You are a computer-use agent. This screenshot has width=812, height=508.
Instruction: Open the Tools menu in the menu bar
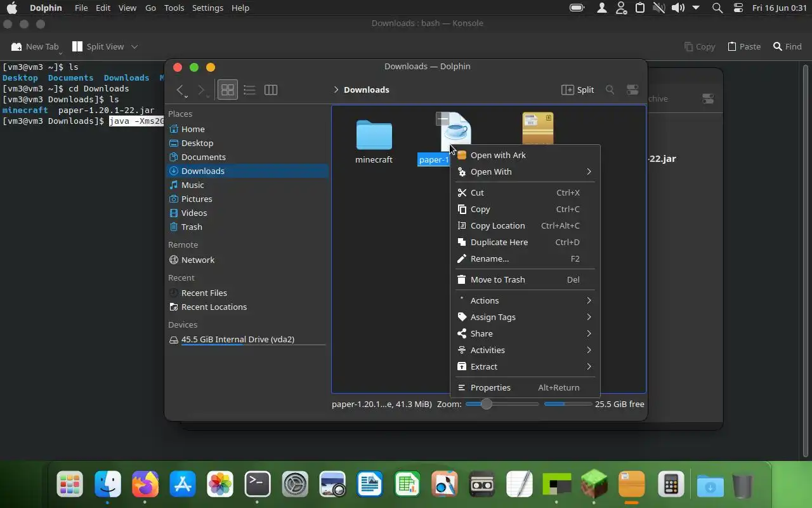coord(174,8)
